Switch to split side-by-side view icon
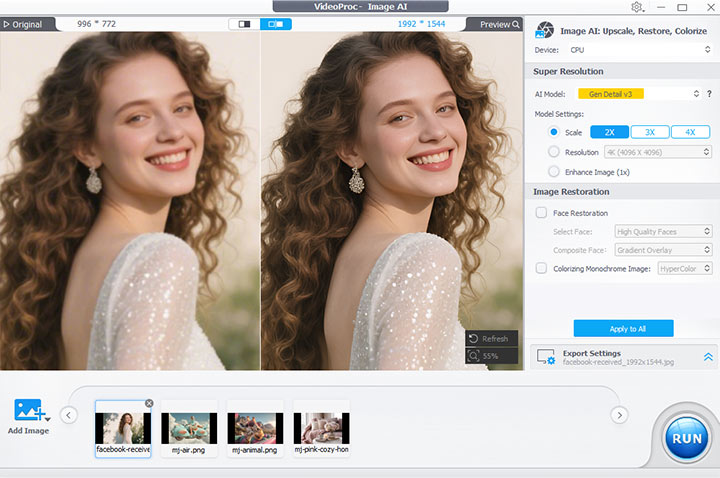This screenshot has width=720, height=478. click(x=275, y=24)
